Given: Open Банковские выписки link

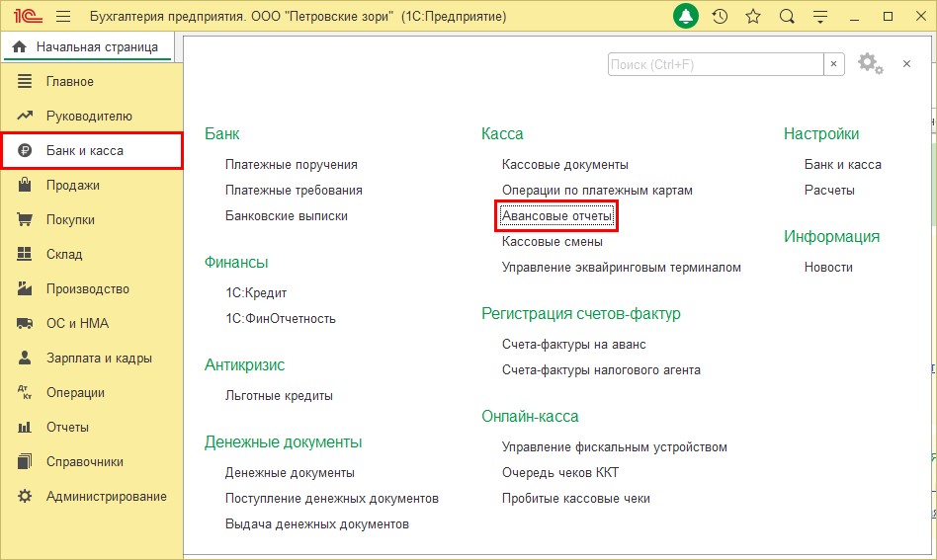Looking at the screenshot, I should [x=287, y=216].
